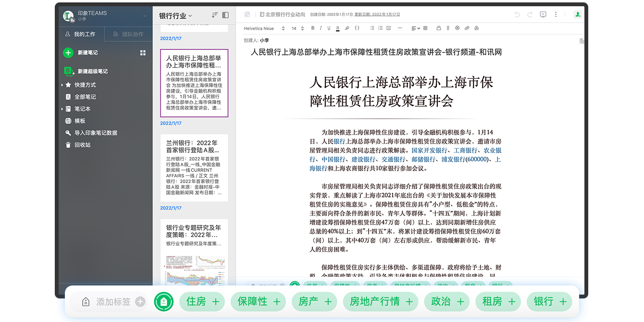Click the undo arrow icon
Screen dimensions: 644x322
coord(517,14)
